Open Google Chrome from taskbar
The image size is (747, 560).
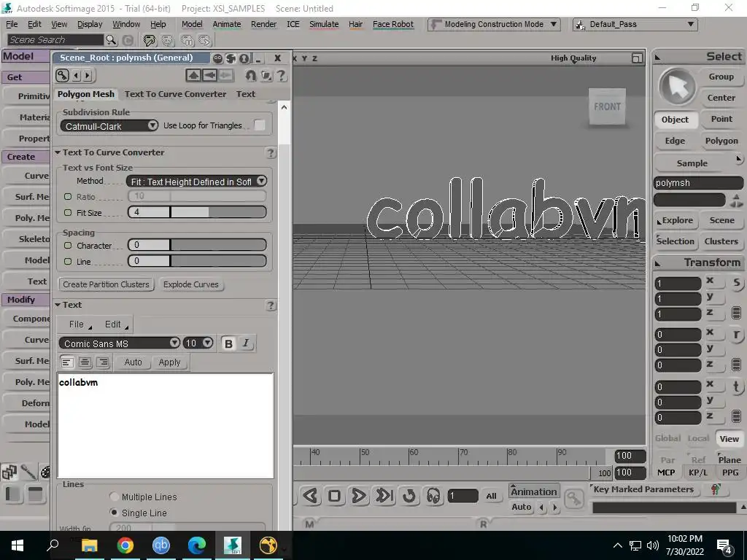click(x=125, y=545)
